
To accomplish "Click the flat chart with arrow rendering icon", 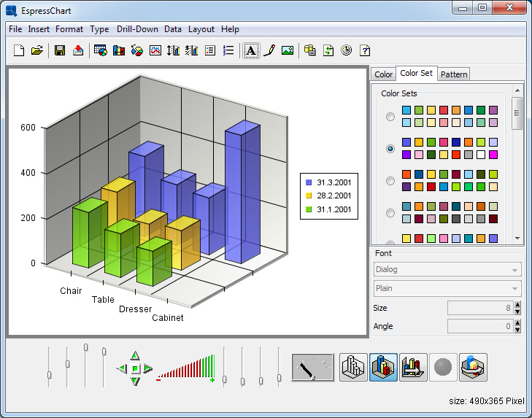I will [413, 368].
